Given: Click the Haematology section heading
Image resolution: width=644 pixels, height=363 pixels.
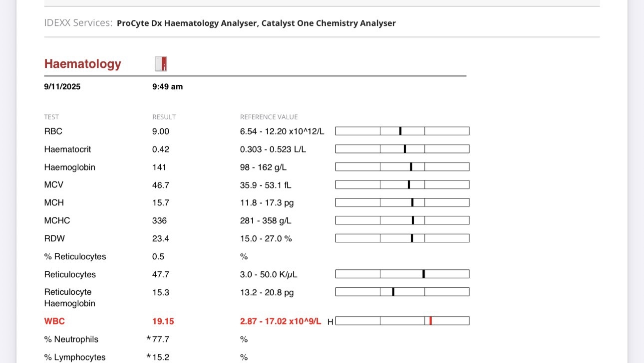Looking at the screenshot, I should tap(82, 64).
